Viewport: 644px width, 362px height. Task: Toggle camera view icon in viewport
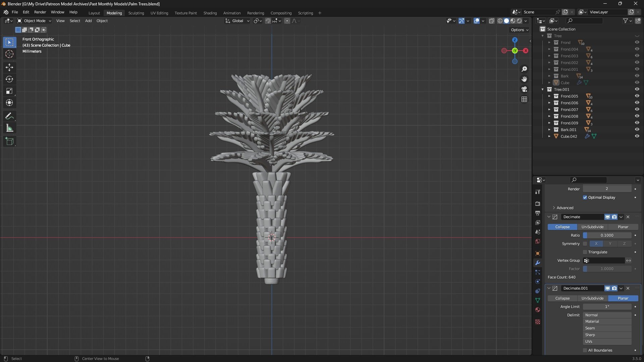tap(524, 89)
